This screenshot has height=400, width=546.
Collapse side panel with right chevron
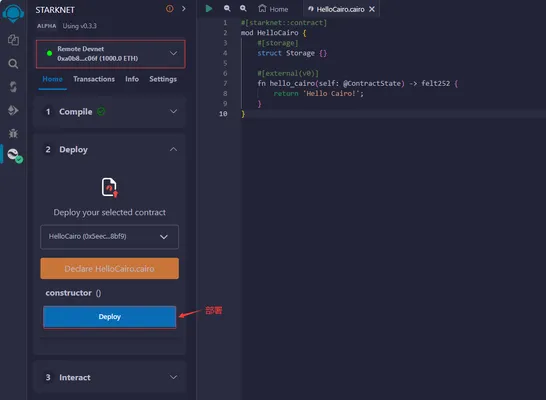(x=184, y=9)
